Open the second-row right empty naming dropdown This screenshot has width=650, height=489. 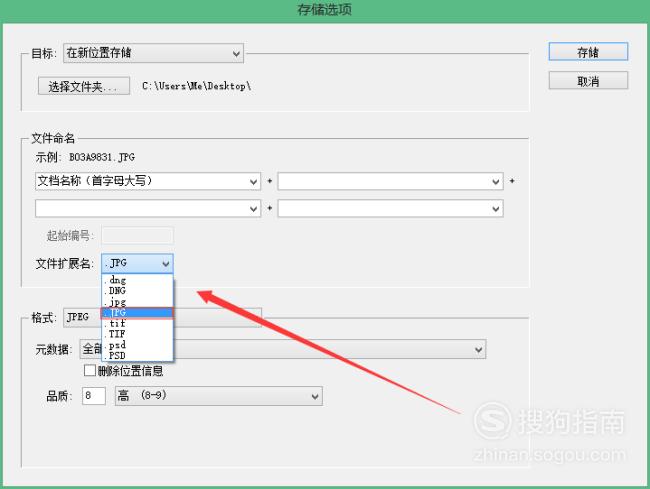(x=390, y=208)
